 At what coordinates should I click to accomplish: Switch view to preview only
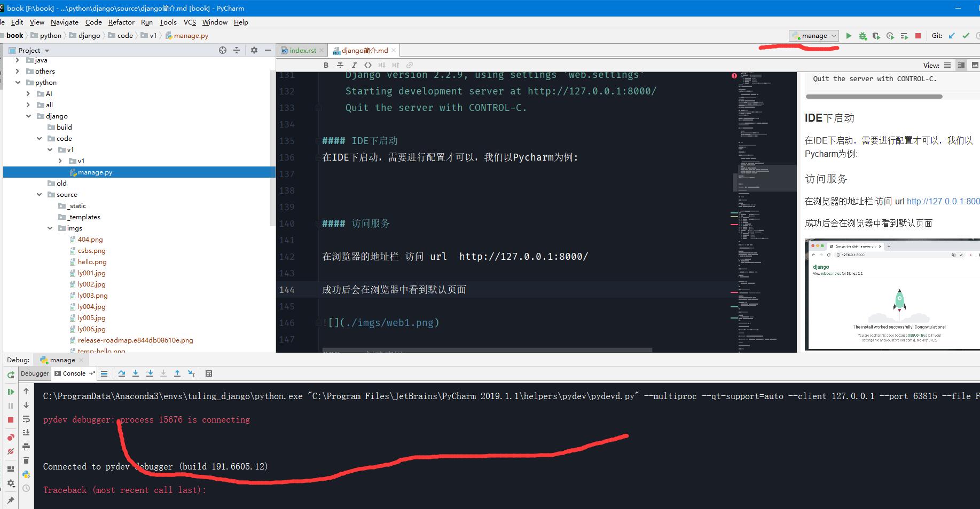(975, 65)
